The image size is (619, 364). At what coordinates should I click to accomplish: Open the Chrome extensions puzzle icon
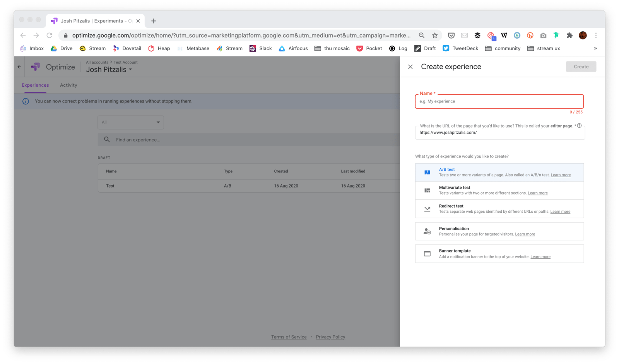569,36
